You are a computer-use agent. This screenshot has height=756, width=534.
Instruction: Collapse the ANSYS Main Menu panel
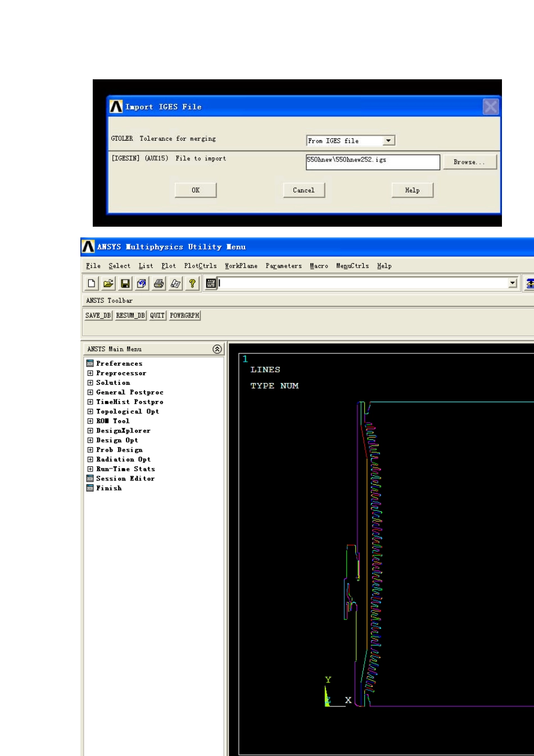[x=217, y=349]
